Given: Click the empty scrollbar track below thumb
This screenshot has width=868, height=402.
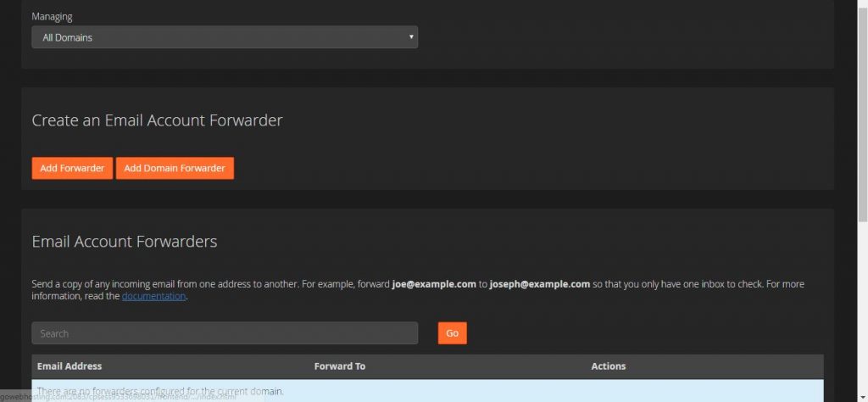Looking at the screenshot, I should pyautogui.click(x=862, y=304).
